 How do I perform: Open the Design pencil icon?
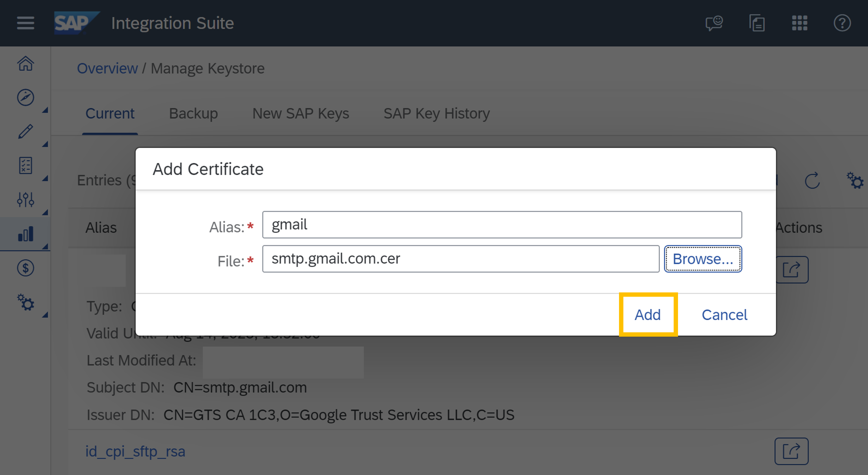point(26,132)
